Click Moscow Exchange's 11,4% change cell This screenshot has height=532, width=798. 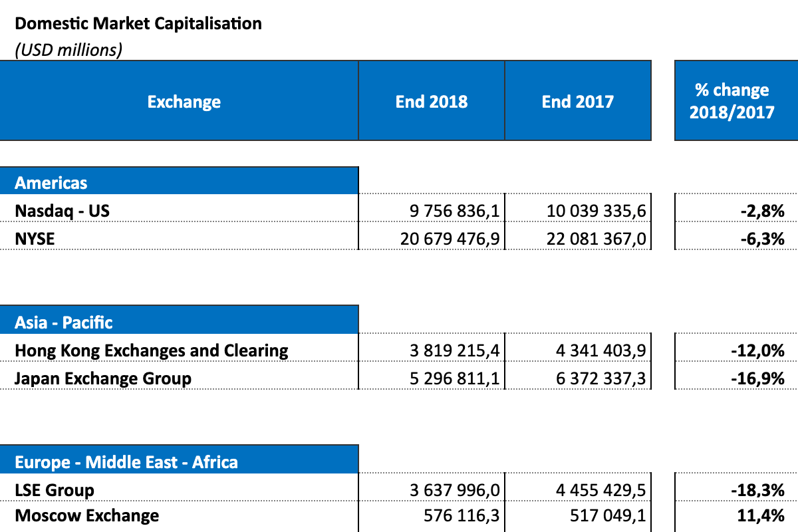coord(765,515)
